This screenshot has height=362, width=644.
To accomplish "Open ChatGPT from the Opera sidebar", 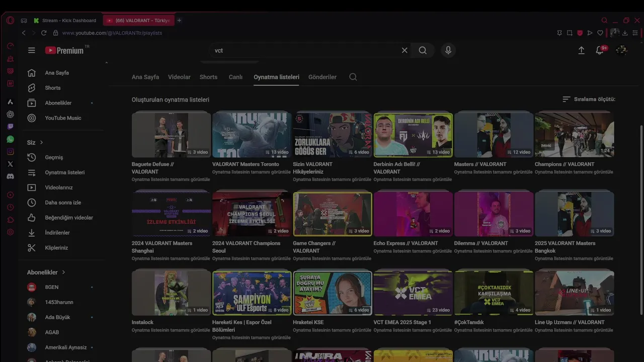I will [10, 114].
